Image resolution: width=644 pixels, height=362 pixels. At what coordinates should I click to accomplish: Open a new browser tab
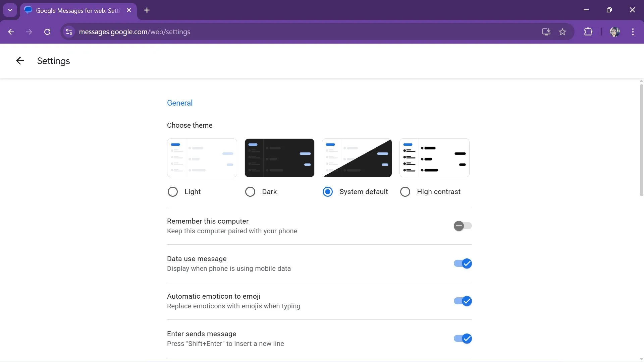pos(147,10)
